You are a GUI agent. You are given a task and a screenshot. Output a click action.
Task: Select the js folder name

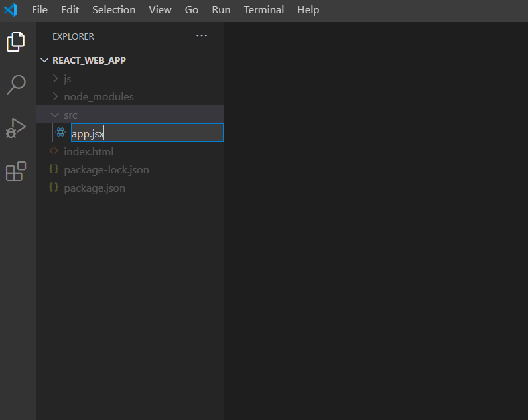pyautogui.click(x=68, y=79)
